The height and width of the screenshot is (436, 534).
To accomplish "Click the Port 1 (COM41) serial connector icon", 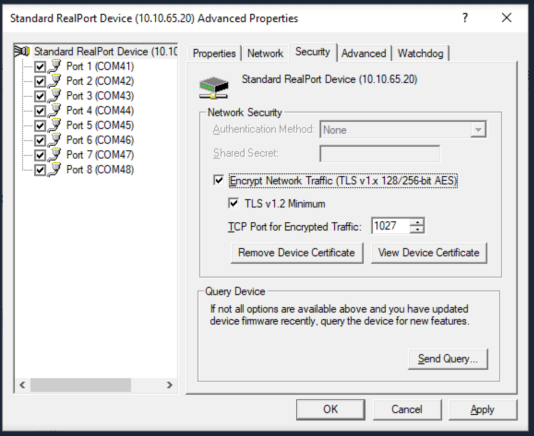I will click(54, 66).
